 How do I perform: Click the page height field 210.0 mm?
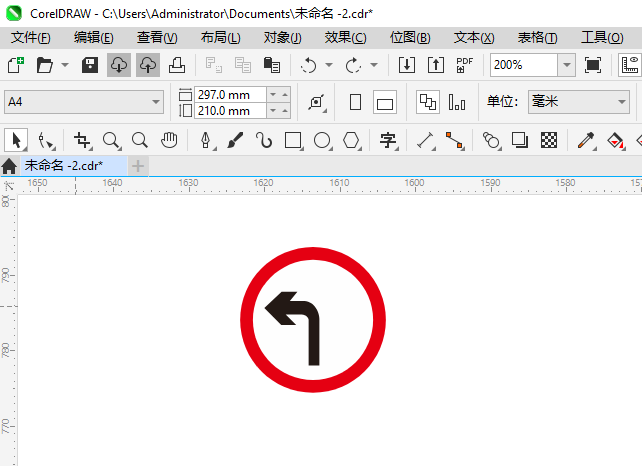tap(231, 111)
